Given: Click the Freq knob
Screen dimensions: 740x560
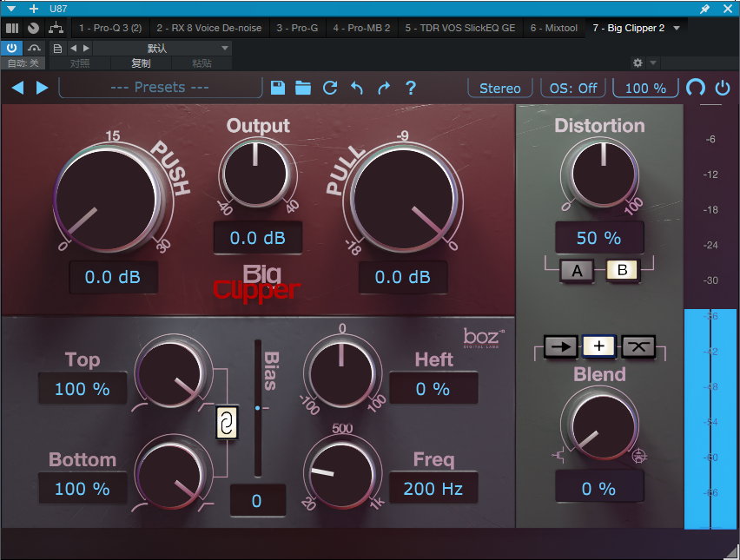Looking at the screenshot, I should 341,475.
